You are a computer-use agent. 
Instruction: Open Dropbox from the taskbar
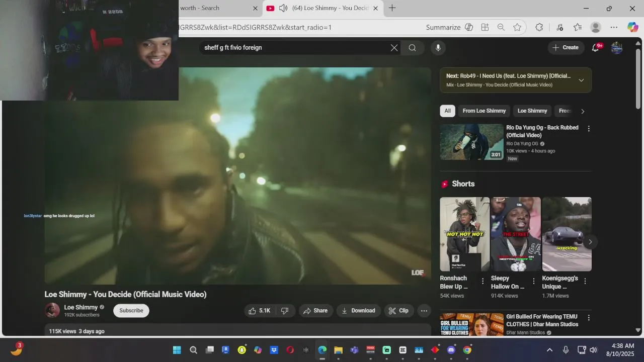click(274, 350)
